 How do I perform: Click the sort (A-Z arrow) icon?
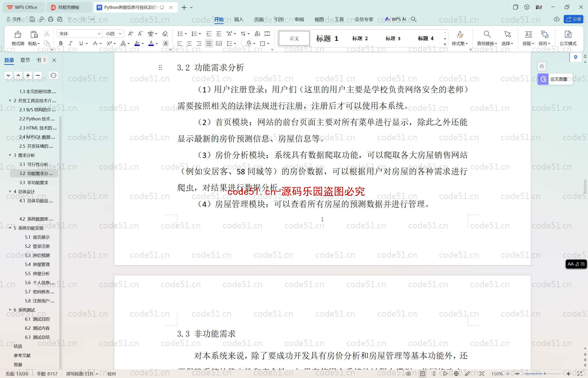[x=257, y=34]
